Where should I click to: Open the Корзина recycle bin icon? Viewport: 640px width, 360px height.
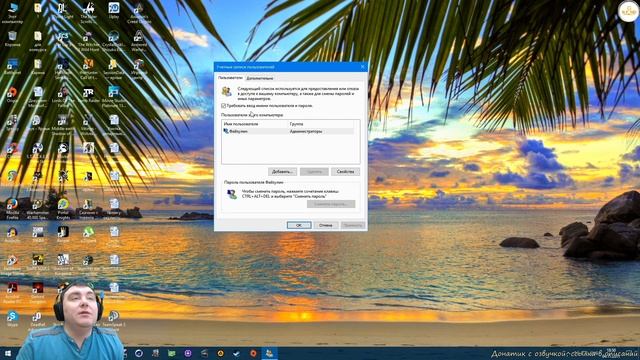[12, 39]
